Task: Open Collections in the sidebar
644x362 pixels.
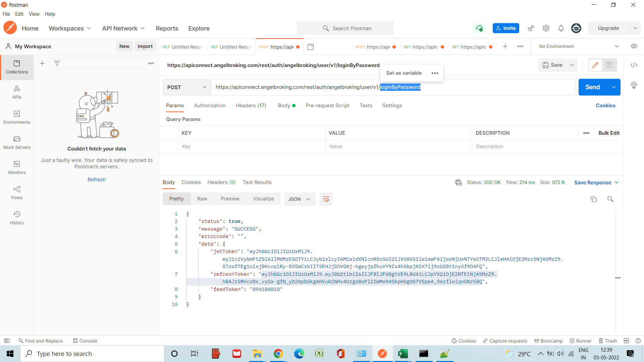Action: click(17, 67)
